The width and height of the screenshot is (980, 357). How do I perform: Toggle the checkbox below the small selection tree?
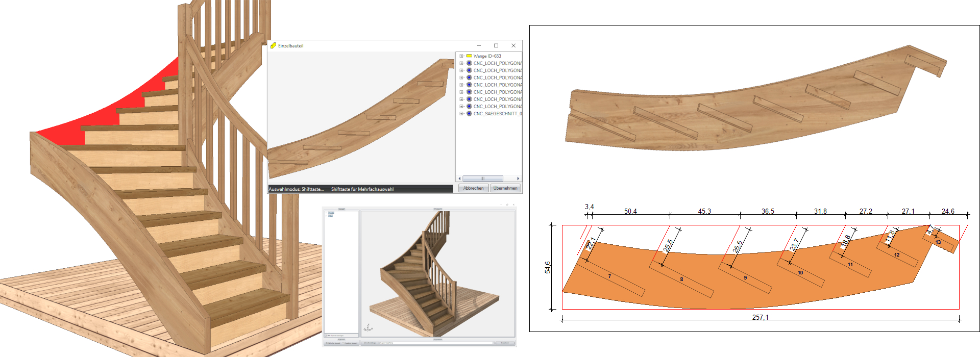click(x=326, y=336)
